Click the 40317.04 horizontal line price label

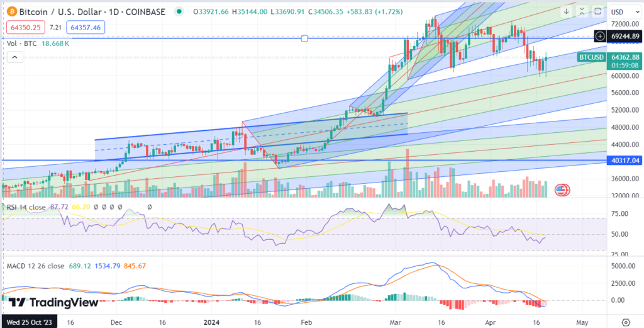tap(625, 161)
